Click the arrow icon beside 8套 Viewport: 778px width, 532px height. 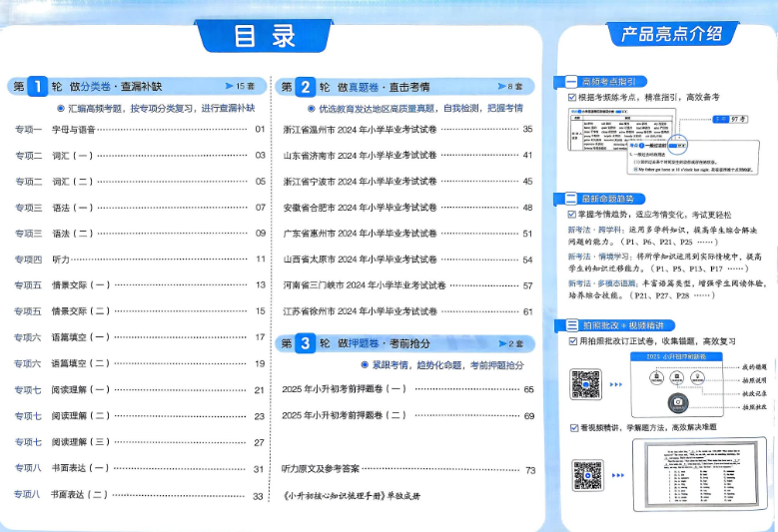(501, 86)
